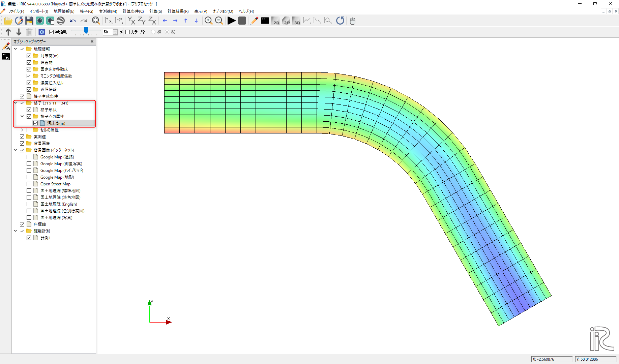Enable the カラーバー checkbox

click(128, 32)
